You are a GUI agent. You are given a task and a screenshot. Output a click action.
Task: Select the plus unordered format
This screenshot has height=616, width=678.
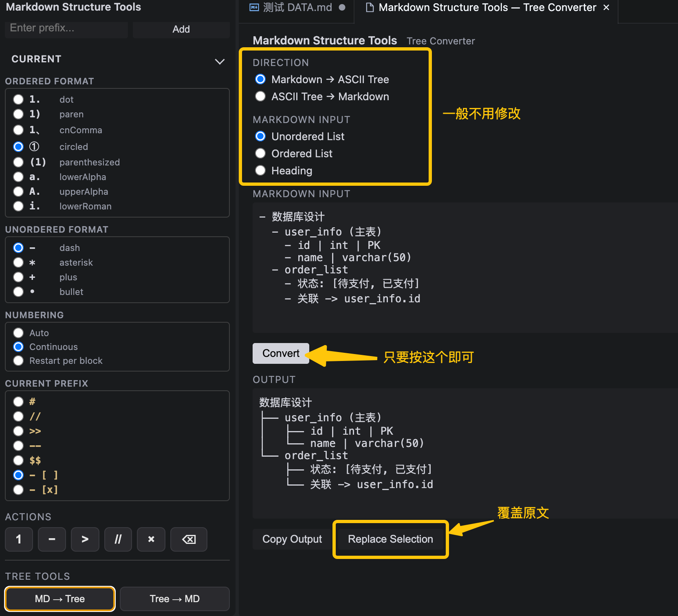tap(18, 277)
